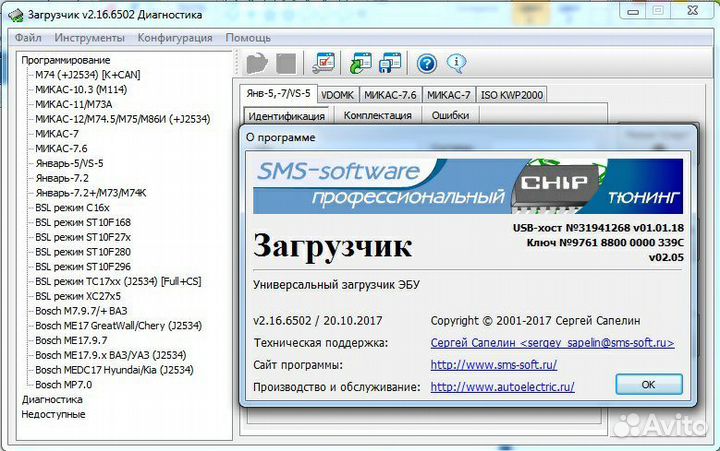Image resolution: width=720 pixels, height=451 pixels.
Task: Select the Комплектация sub-tab
Action: coord(377,115)
